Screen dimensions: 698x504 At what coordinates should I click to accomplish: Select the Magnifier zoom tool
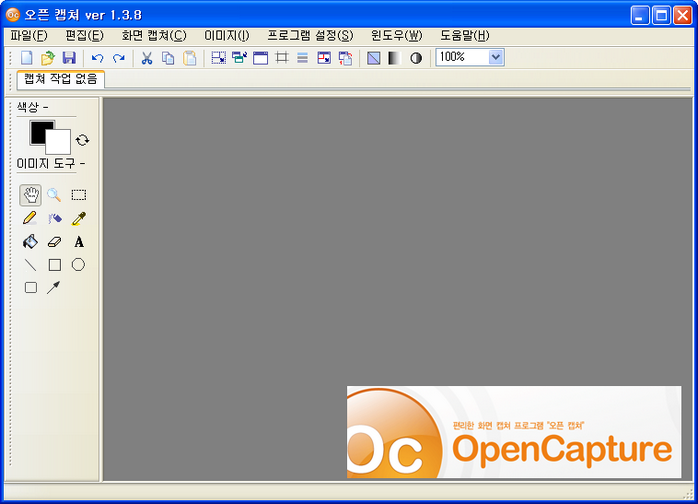tap(54, 195)
